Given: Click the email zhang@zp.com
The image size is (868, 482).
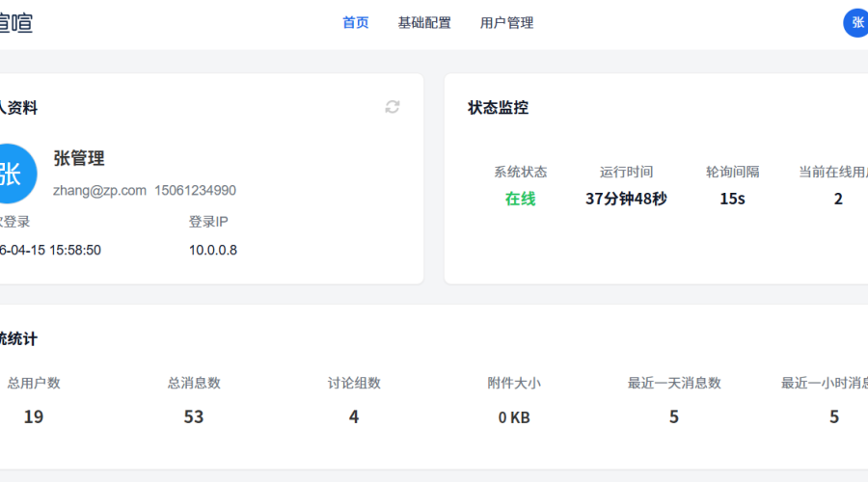Looking at the screenshot, I should pyautogui.click(x=99, y=190).
